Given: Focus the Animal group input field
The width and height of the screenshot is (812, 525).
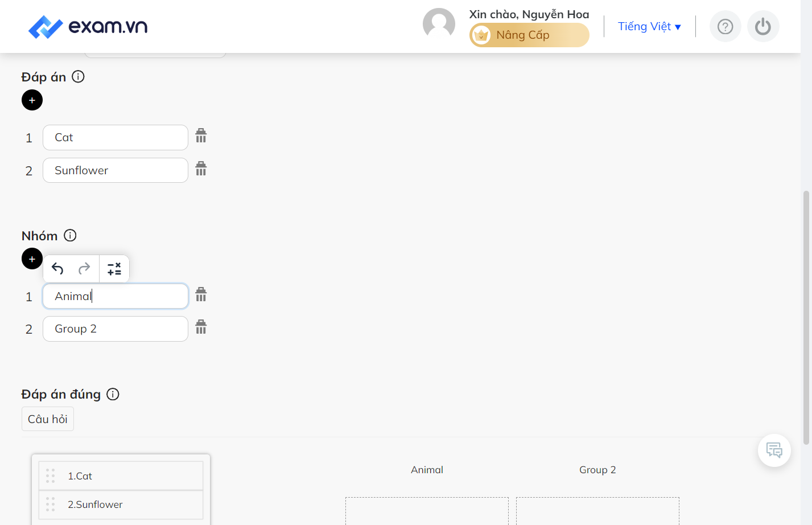Looking at the screenshot, I should [116, 296].
